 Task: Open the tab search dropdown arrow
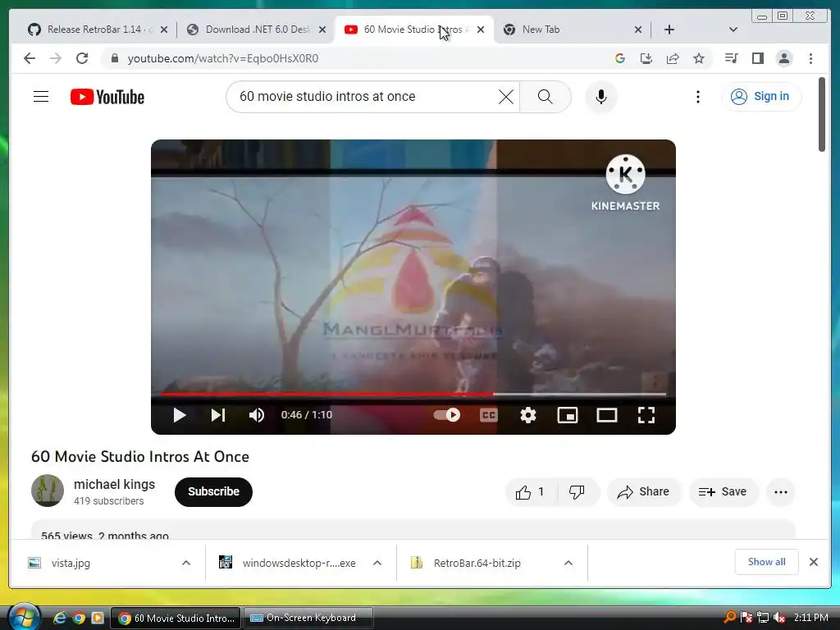733,30
